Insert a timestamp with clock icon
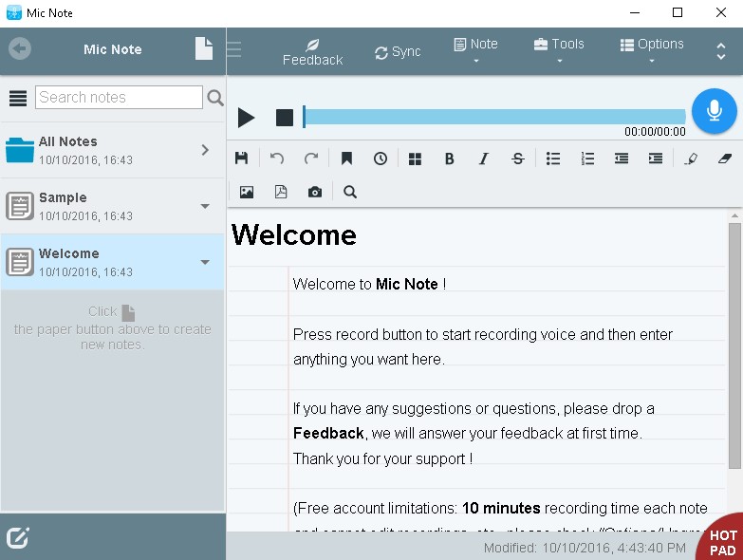This screenshot has width=743, height=560. click(x=381, y=159)
